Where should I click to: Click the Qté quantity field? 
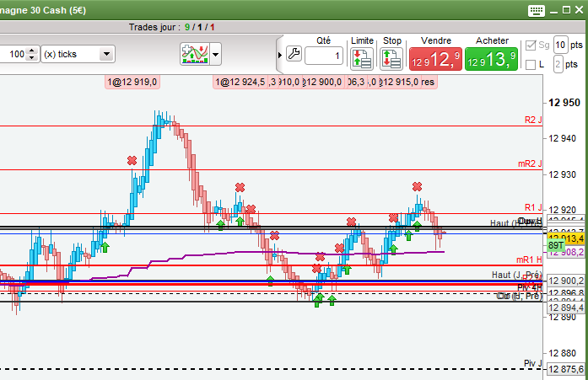tap(324, 56)
